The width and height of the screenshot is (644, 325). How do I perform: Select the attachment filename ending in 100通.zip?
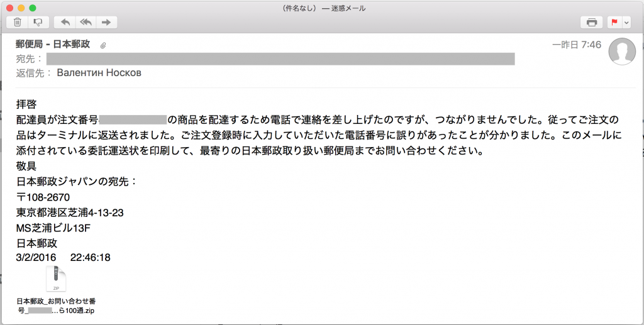[x=56, y=306]
